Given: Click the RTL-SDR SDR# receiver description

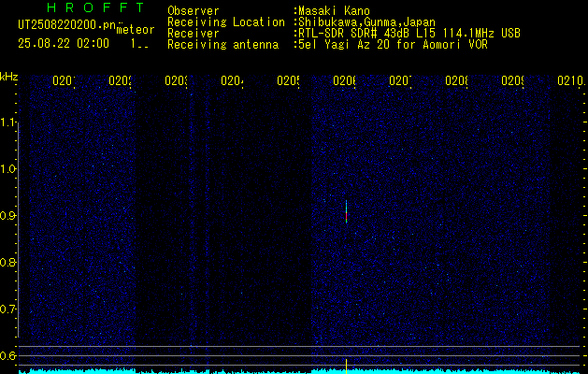Looking at the screenshot, I should [x=409, y=34].
